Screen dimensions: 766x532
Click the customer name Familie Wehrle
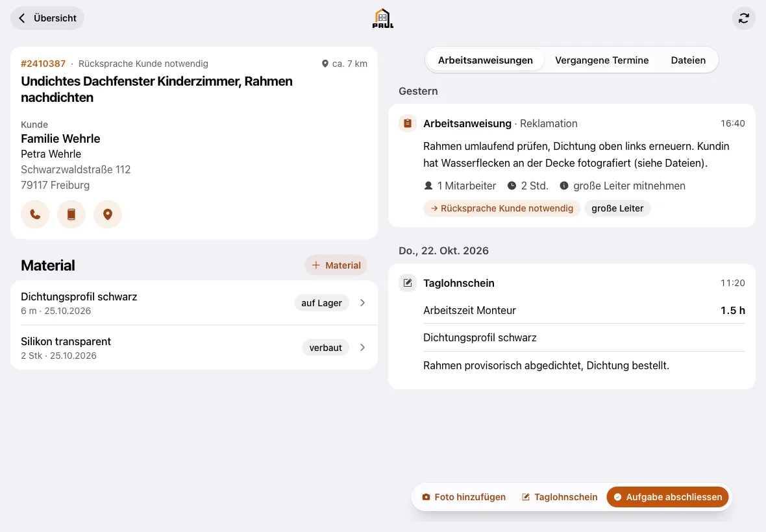tap(60, 139)
